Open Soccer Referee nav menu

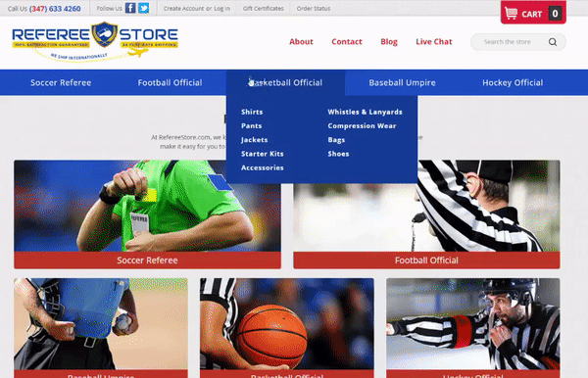pos(61,82)
